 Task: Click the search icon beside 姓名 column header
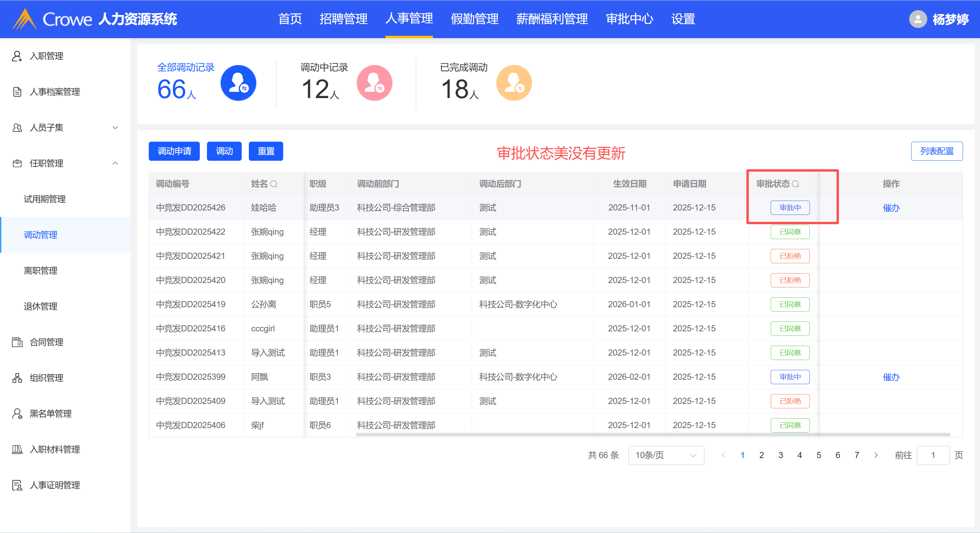[x=274, y=184]
